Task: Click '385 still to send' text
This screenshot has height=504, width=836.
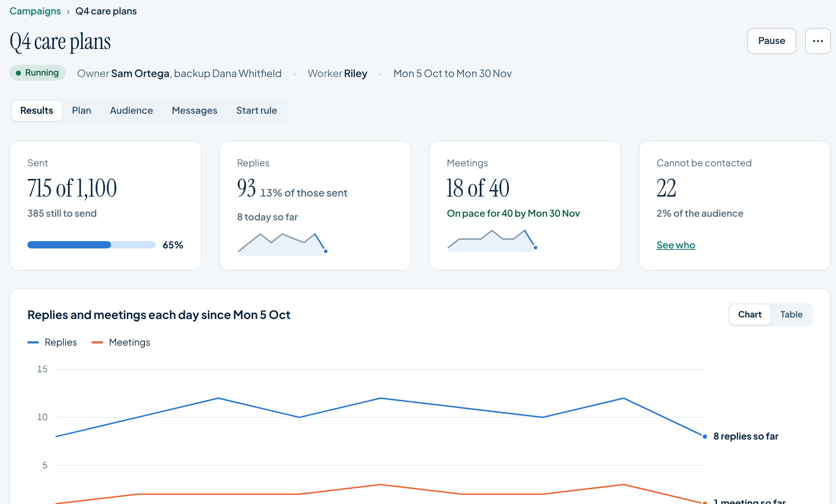Action: tap(62, 213)
